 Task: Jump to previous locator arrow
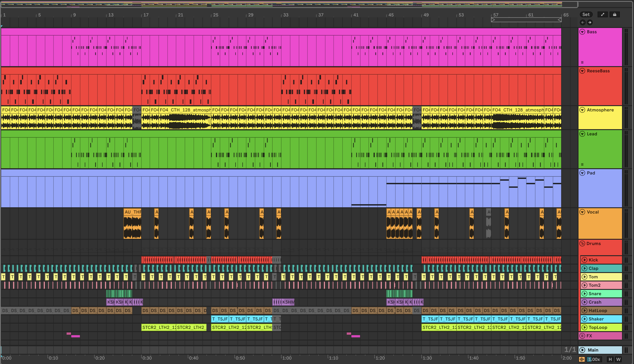pyautogui.click(x=583, y=22)
